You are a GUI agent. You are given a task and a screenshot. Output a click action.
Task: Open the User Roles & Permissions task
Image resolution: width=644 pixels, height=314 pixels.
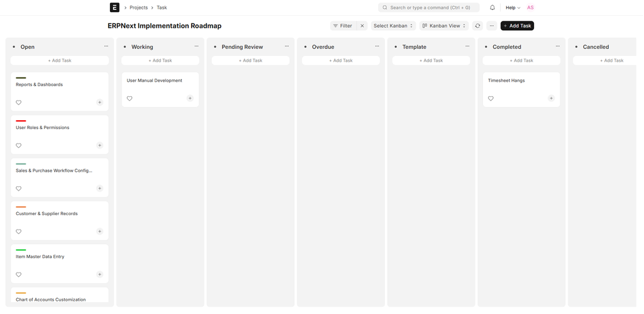pos(43,128)
